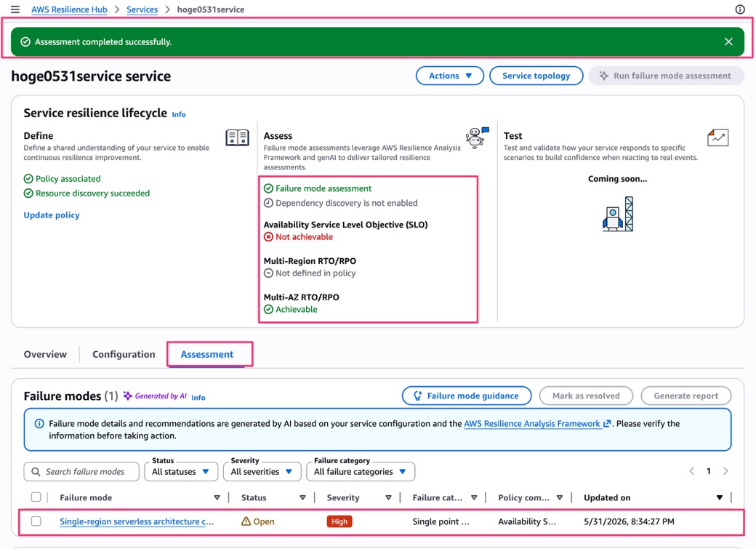Viewport: 756px width, 549px height.
Task: Click the 'hoge0531service' breadcrumb text
Action: (x=211, y=9)
